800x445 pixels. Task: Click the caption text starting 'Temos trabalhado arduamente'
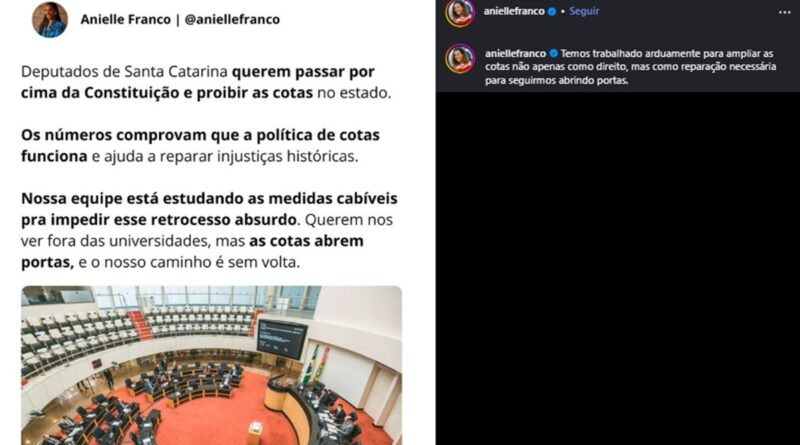(x=630, y=67)
